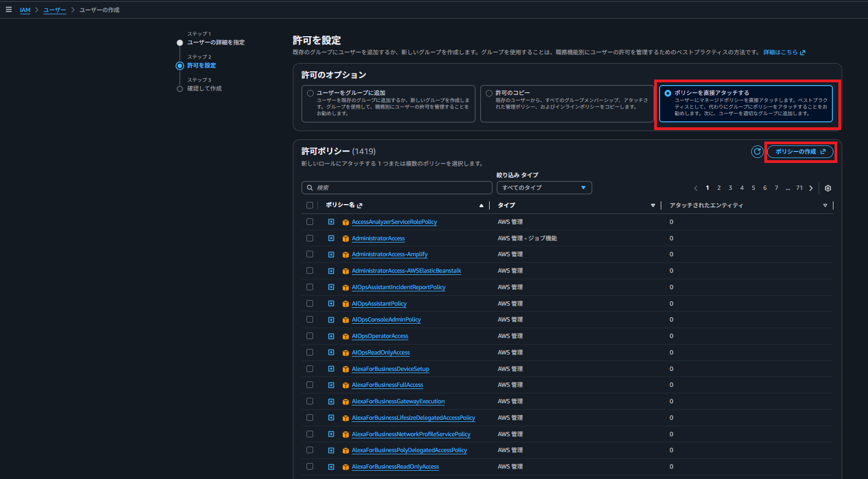The image size is (868, 479).
Task: Jump to policies page 5
Action: [753, 188]
